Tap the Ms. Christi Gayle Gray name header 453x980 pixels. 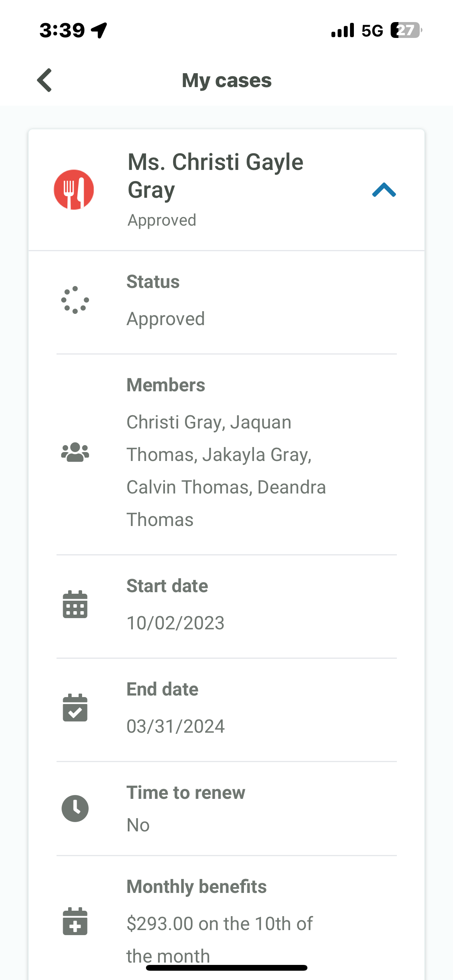point(215,176)
